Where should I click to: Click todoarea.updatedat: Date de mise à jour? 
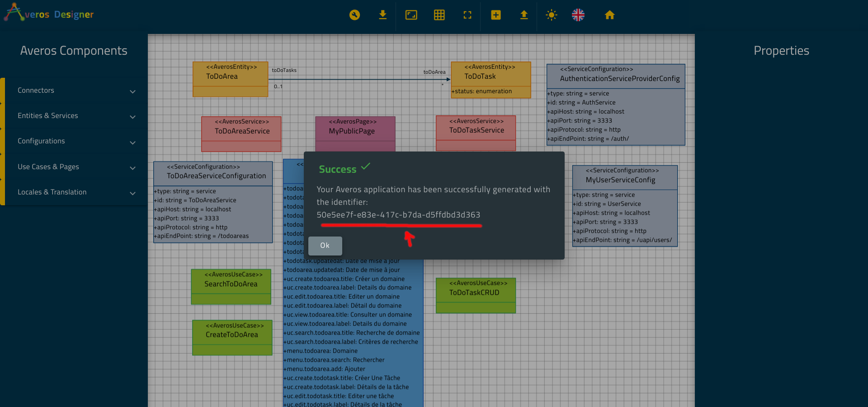coord(342,270)
